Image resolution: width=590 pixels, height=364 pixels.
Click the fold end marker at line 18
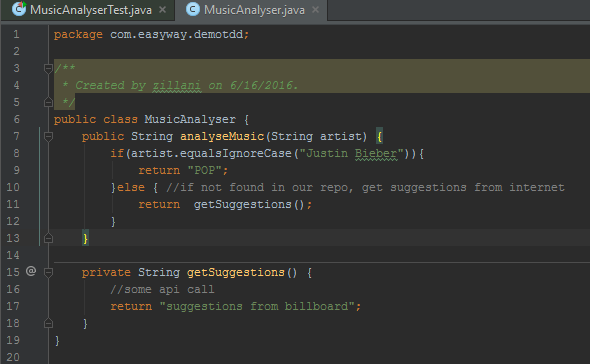(48, 323)
